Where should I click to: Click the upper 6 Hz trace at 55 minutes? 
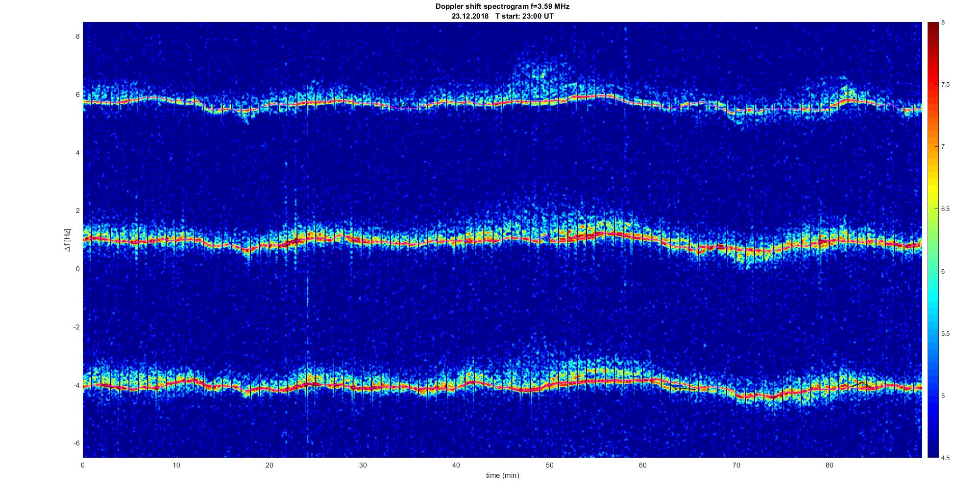(596, 96)
